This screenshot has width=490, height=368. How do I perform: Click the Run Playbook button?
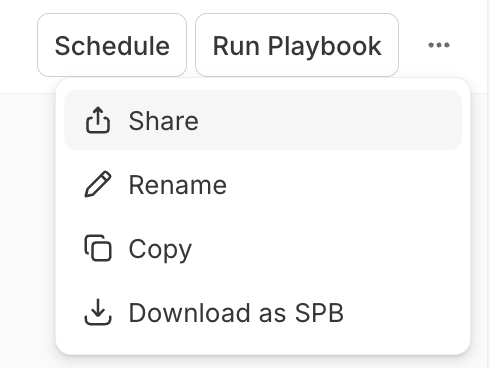(297, 45)
